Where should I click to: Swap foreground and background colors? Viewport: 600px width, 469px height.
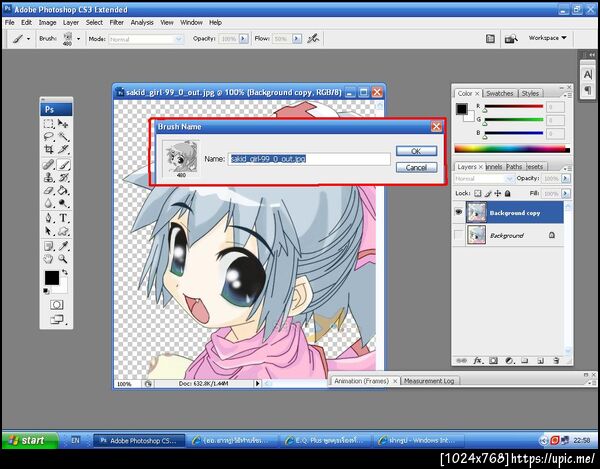[x=65, y=272]
